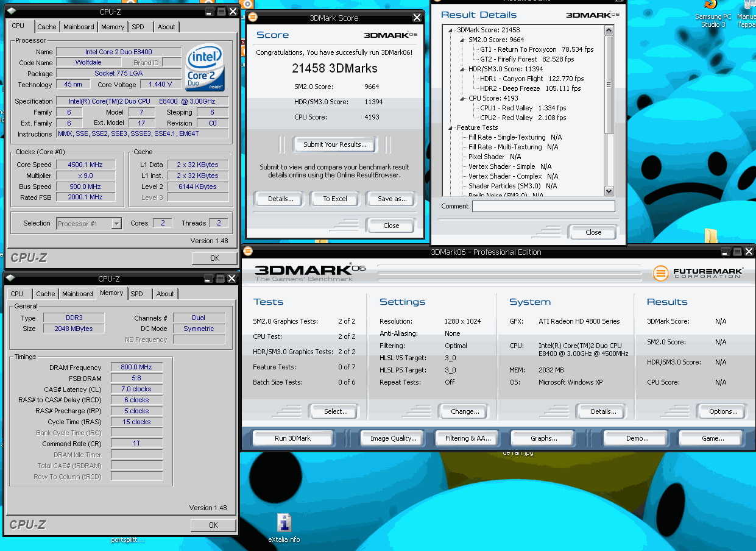Close the 3DMark Score dialog with the Close button
Image resolution: width=756 pixels, height=551 pixels.
click(391, 226)
